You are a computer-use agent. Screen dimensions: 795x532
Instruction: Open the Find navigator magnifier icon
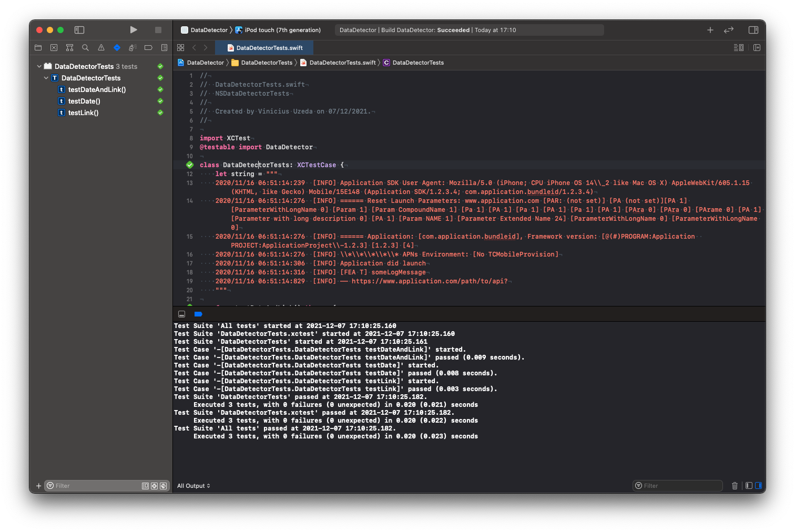pos(85,48)
